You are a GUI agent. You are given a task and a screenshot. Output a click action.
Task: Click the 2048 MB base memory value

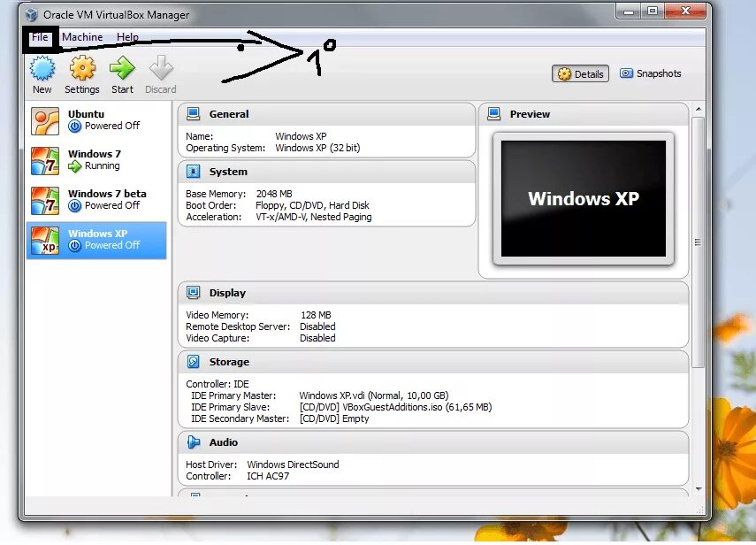pyautogui.click(x=274, y=194)
